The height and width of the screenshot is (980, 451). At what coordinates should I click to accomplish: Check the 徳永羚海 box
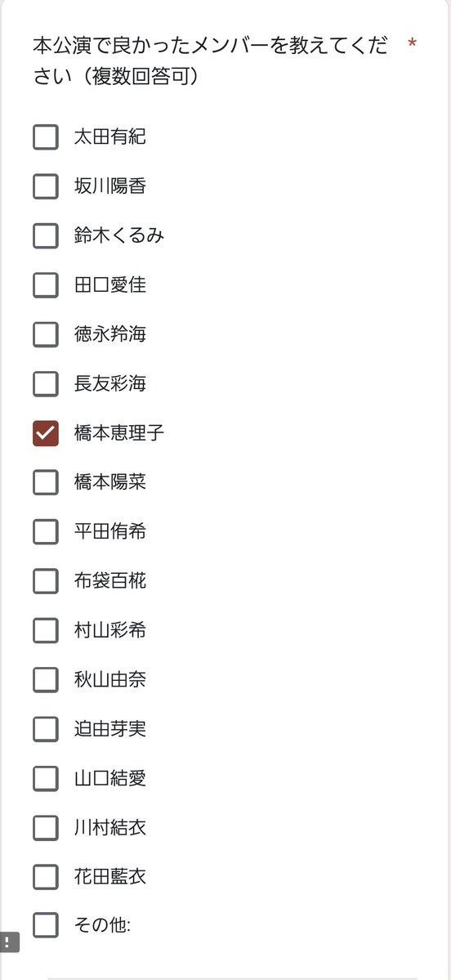click(x=46, y=334)
